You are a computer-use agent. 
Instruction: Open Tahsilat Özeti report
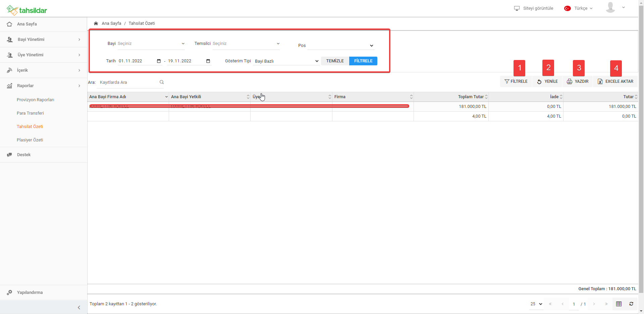click(30, 127)
